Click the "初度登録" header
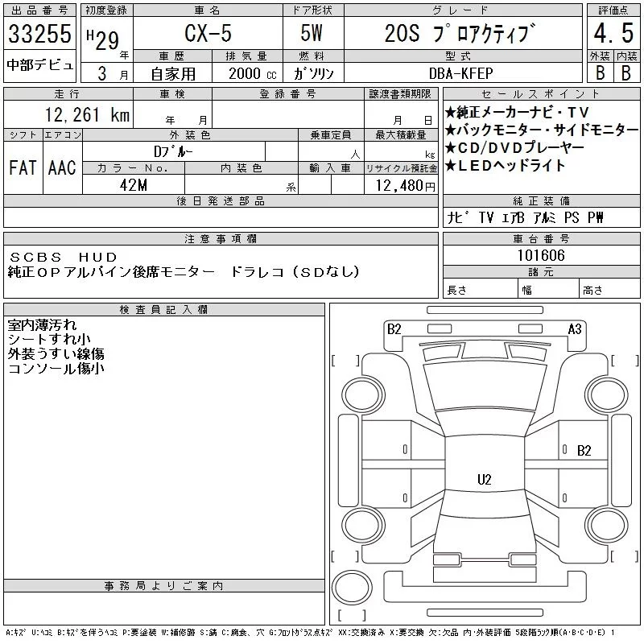This screenshot has height=644, width=644. coord(106,10)
